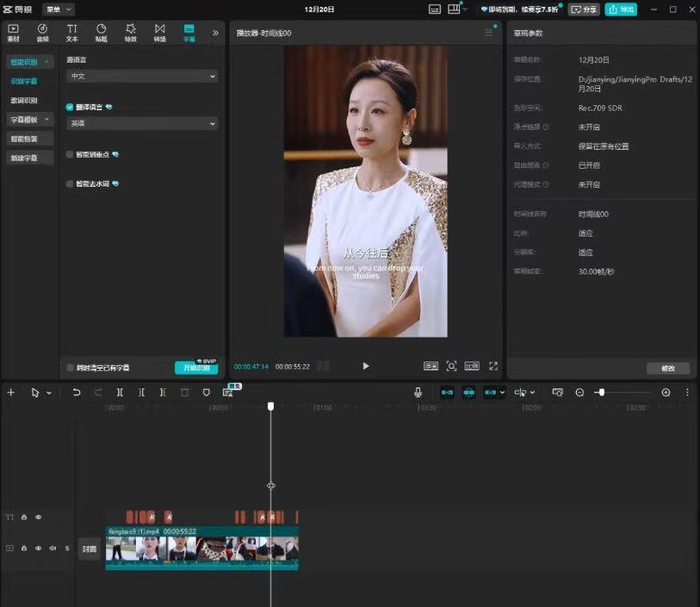This screenshot has width=700, height=607.
Task: Enable the 智能划重点 checkbox
Action: 70,154
